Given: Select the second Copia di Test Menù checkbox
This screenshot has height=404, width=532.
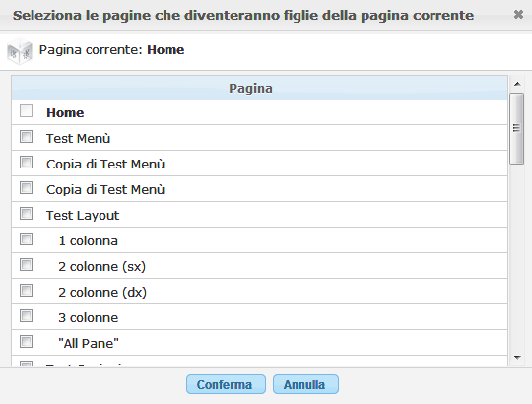Looking at the screenshot, I should [27, 188].
